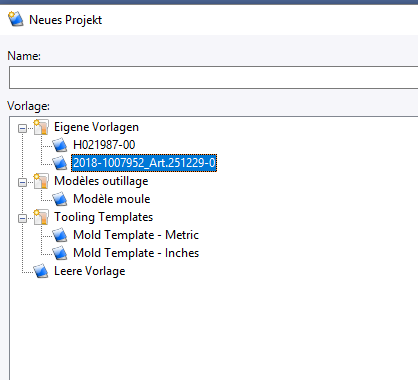Collapse the Modèles outillage tree node
418x380 pixels.
pos(22,182)
